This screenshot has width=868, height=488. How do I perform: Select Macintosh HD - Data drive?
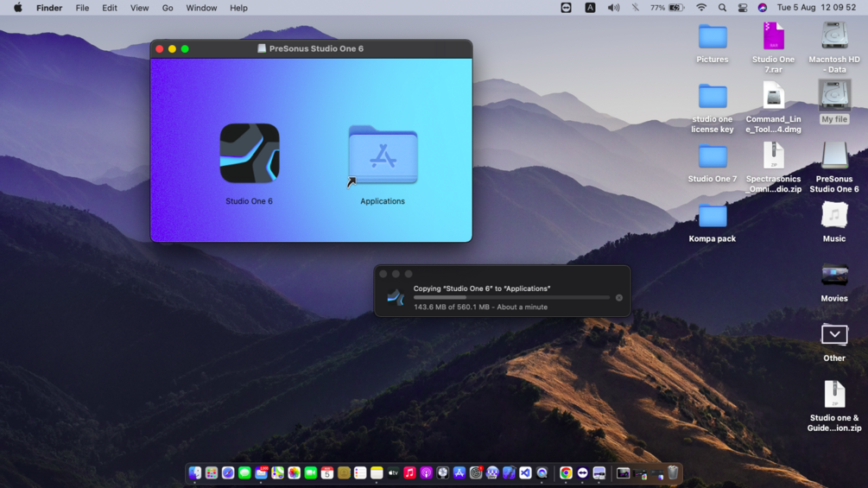834,37
